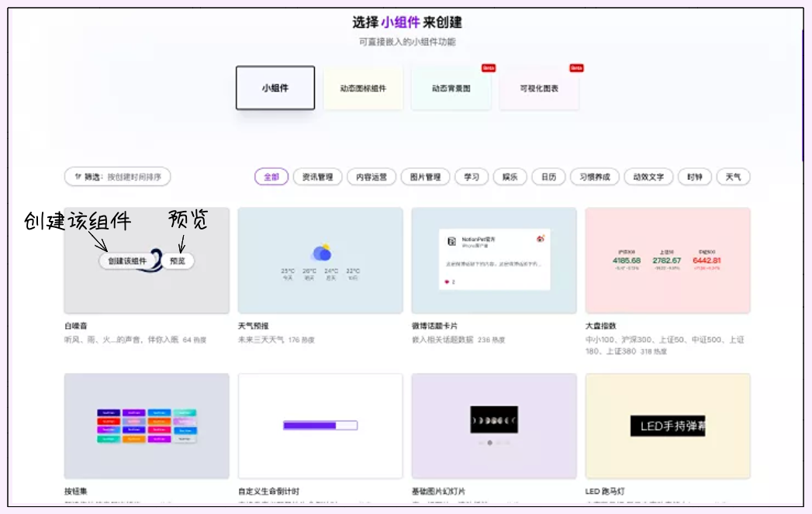812x514 pixels.
Task: Filter by 动效文字 category
Action: (648, 177)
